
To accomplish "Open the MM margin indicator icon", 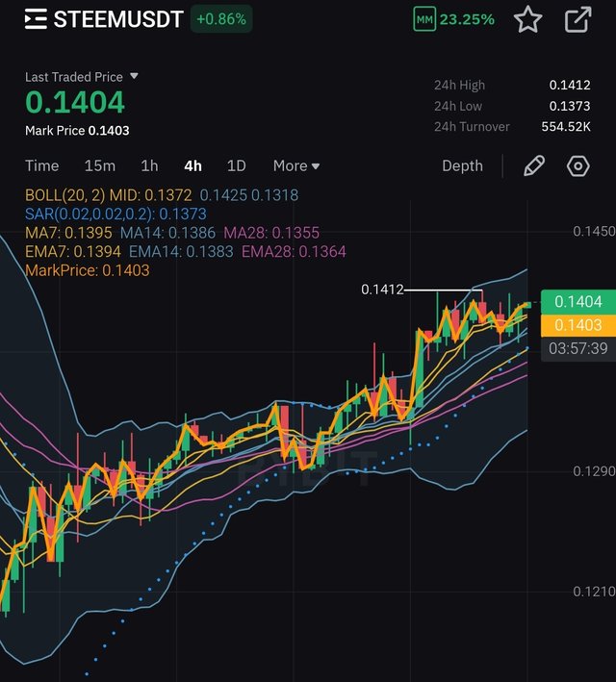I will click(x=424, y=19).
